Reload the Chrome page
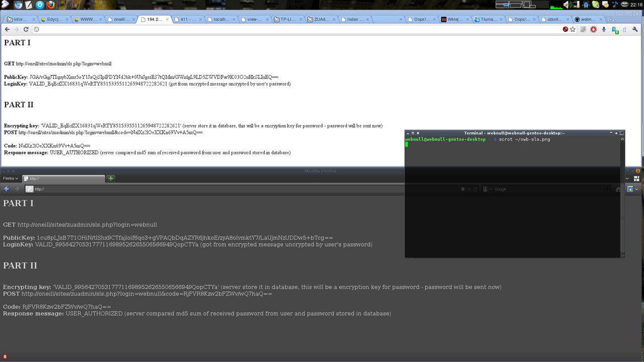 [x=26, y=29]
